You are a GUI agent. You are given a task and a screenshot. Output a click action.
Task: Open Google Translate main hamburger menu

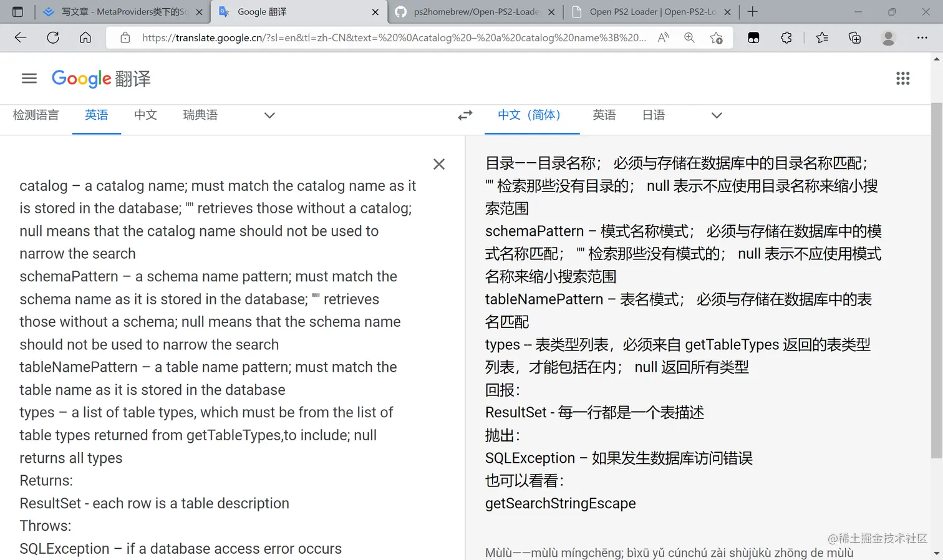click(29, 78)
